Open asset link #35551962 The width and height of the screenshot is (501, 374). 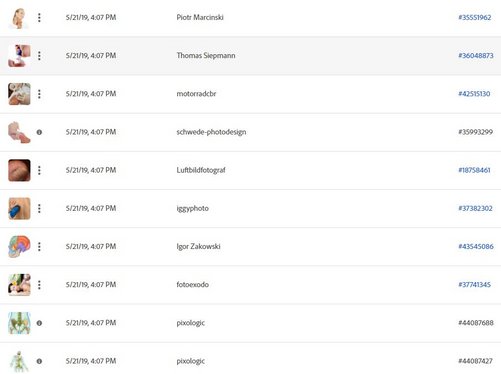click(475, 17)
